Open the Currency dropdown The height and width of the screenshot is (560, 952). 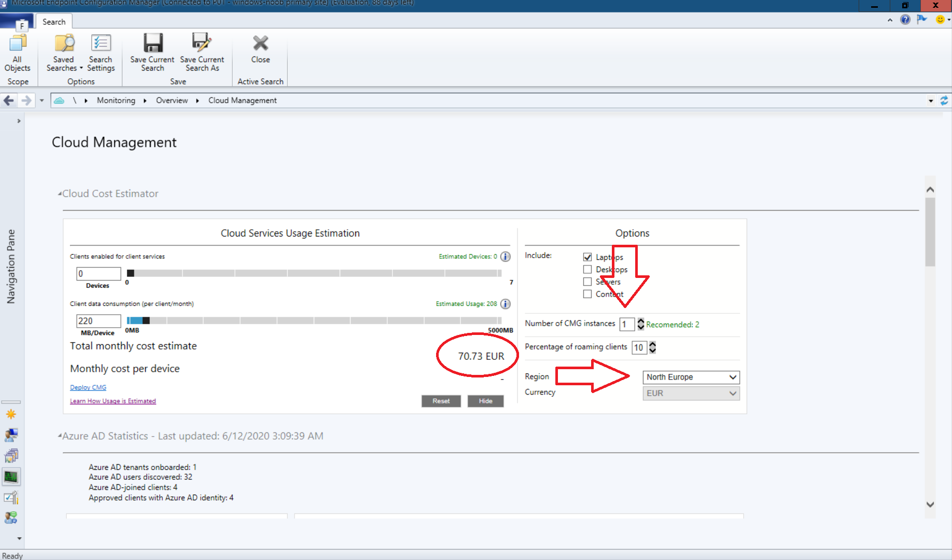691,393
